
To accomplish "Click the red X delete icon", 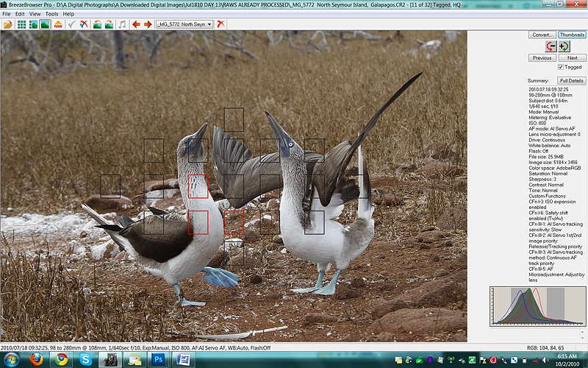I will click(221, 24).
